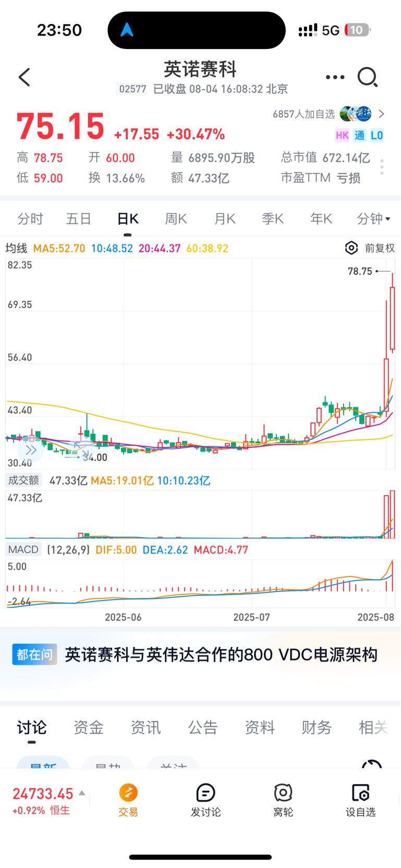Tap the 通 stock connect badge
401x868 pixels.
click(360, 136)
